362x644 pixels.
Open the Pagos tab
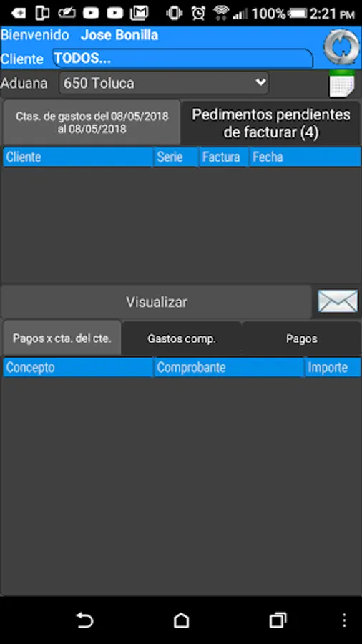[x=302, y=339]
